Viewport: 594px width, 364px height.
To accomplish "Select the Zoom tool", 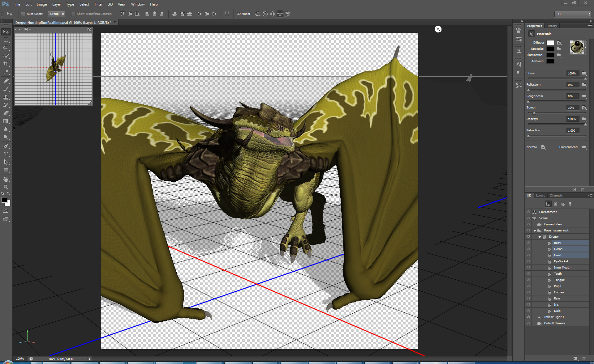I will pos(6,187).
